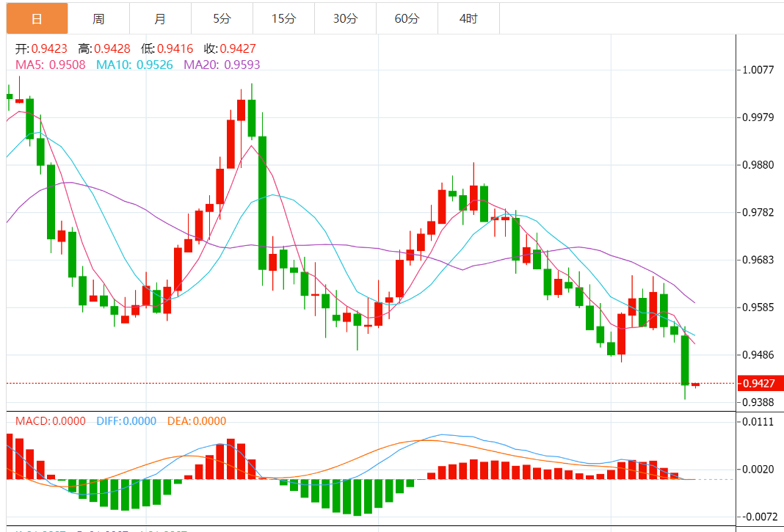Select the 日 daily timeframe tab
Image resolution: width=784 pixels, height=532 pixels.
[37, 19]
